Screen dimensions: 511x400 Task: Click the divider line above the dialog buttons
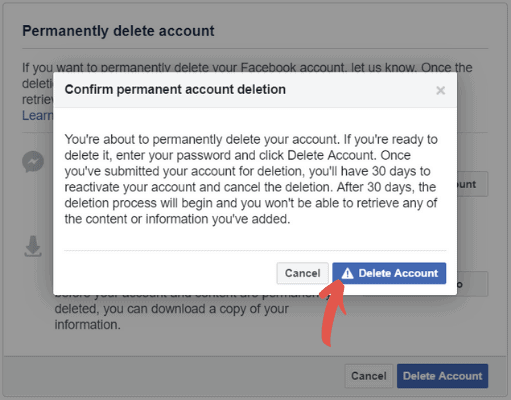pyautogui.click(x=255, y=250)
